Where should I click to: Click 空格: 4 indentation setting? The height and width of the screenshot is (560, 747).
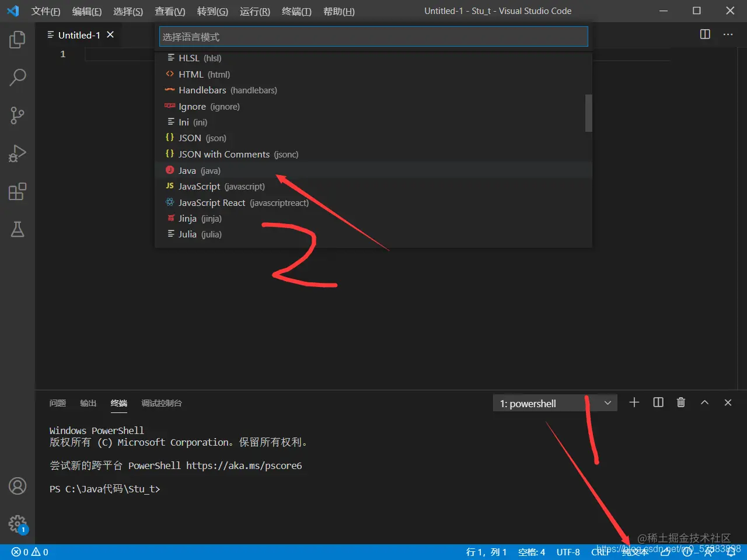[532, 552]
